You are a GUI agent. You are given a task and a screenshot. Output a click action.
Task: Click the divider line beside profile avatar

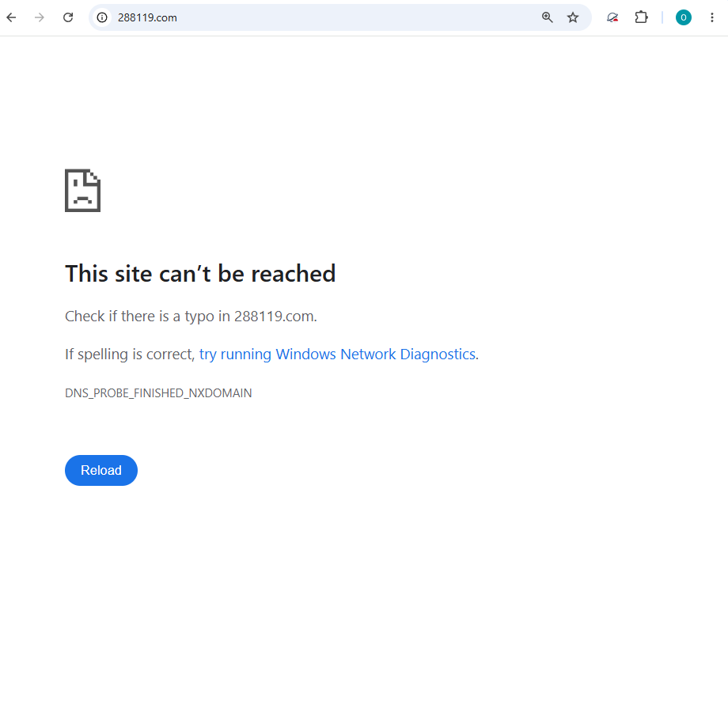coord(662,17)
